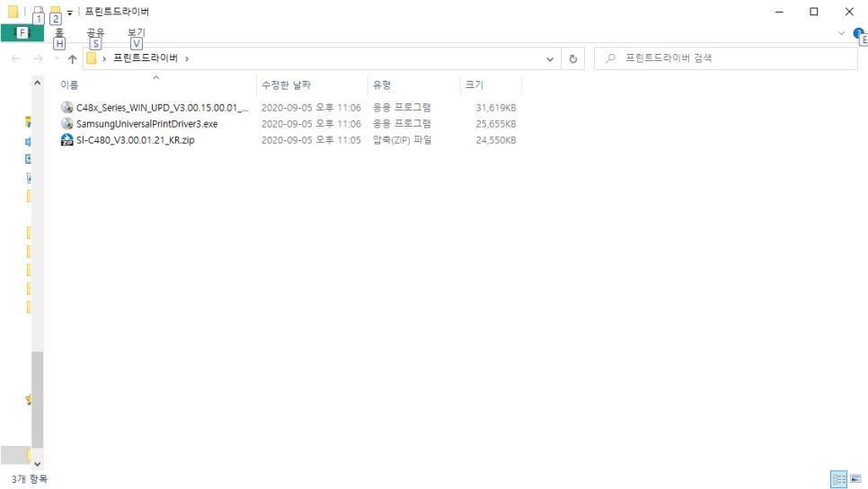Viewport: 868px width, 489px height.
Task: Open the 파일 (F) tab
Action: click(x=22, y=32)
